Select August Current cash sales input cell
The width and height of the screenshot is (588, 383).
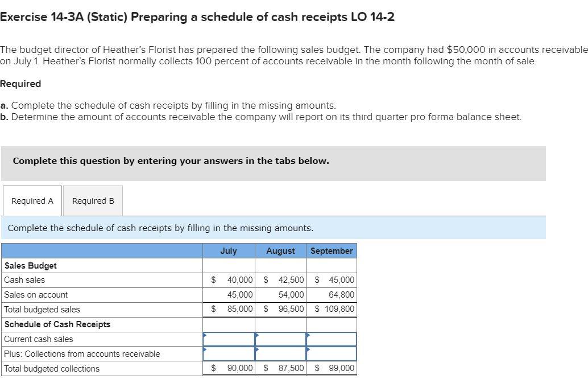click(x=280, y=339)
